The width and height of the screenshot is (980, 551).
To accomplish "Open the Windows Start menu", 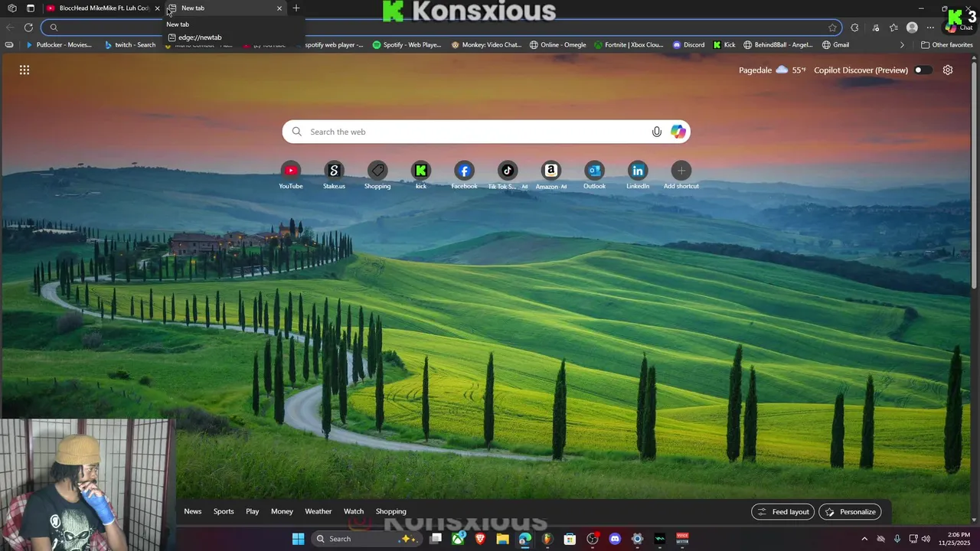I will pos(298,539).
